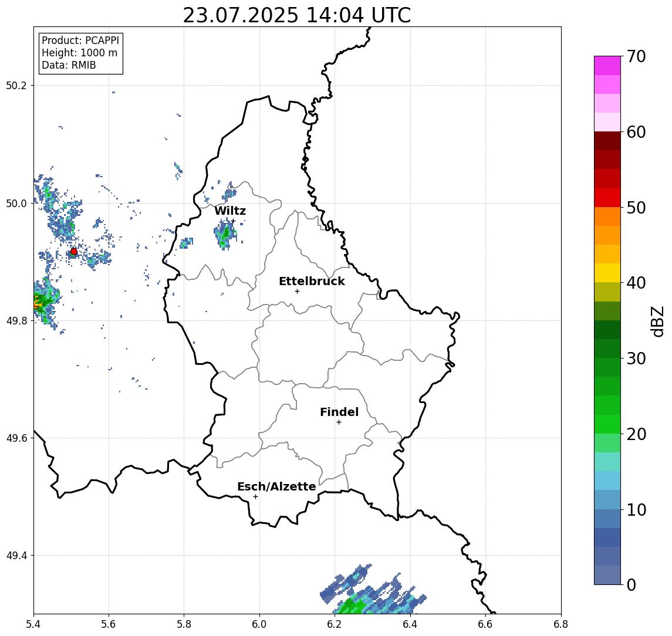
Task: Click the title 23.07.2025 14:04 UTC
Action: point(297,15)
